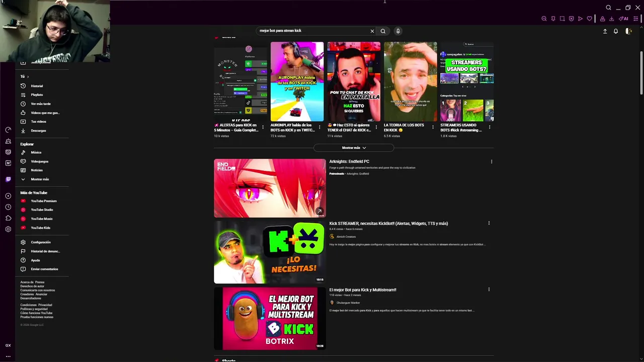Open the BOTRIX video thumbnail
Image resolution: width=644 pixels, height=362 pixels.
[270, 318]
